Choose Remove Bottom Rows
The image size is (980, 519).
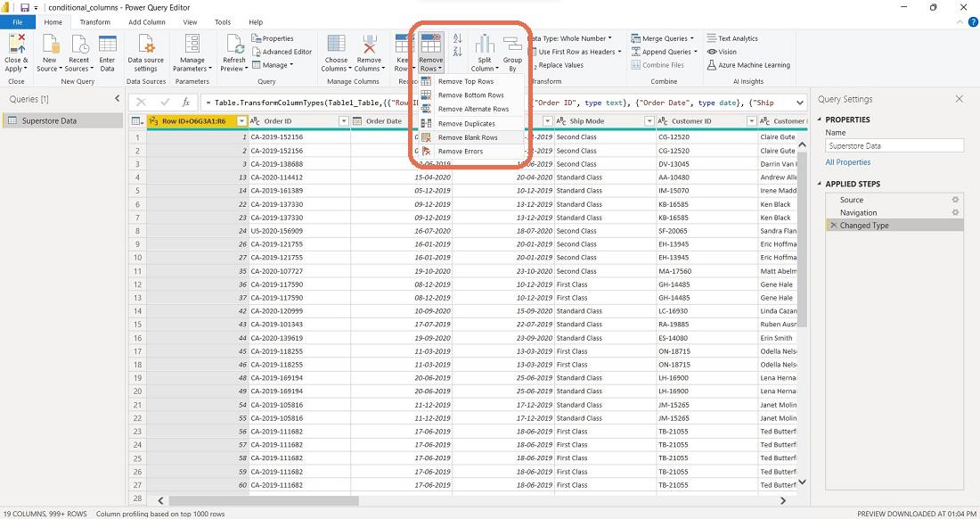(x=470, y=95)
